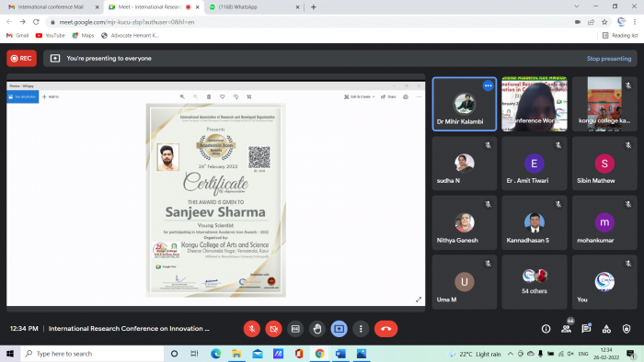Show the participants list
The width and height of the screenshot is (644, 362).
click(566, 328)
